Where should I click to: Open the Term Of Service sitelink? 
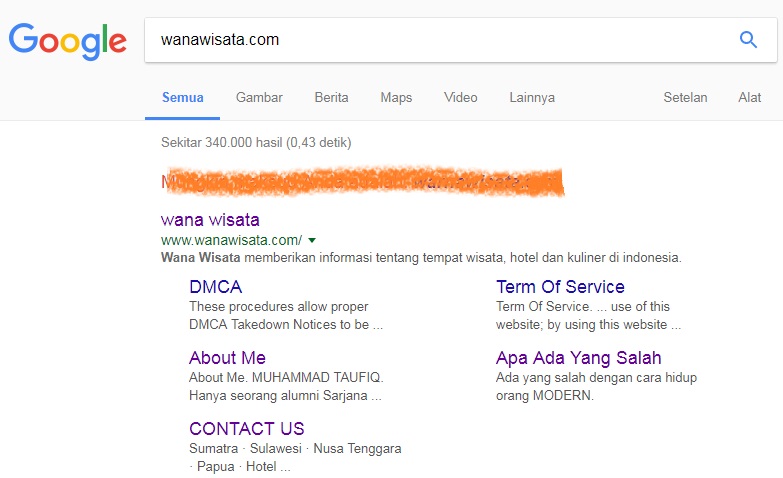(x=560, y=287)
